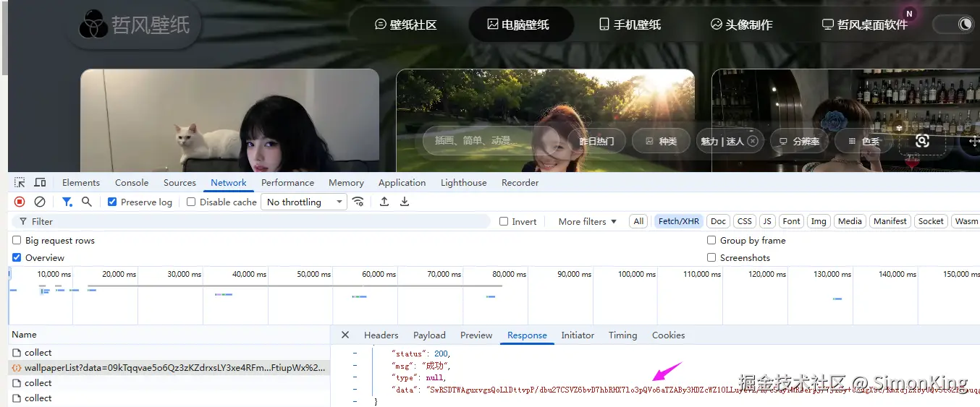Enable the Big request rows checkbox
980x407 pixels.
[17, 240]
